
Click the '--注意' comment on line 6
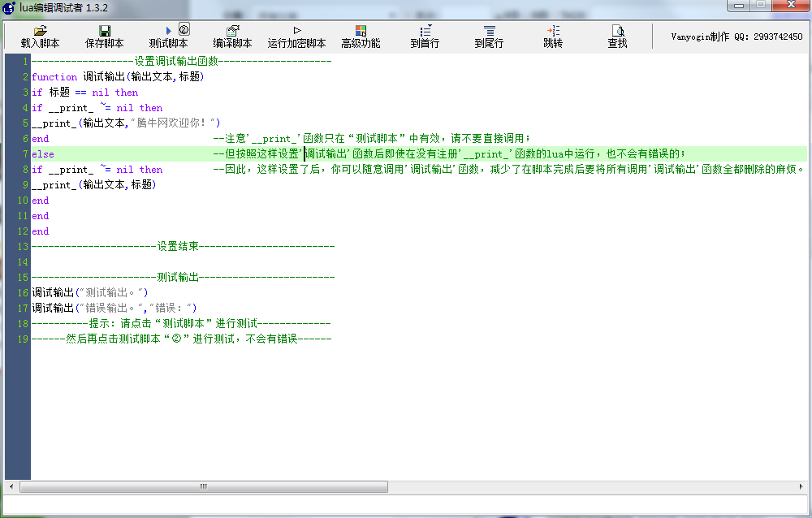click(x=372, y=138)
